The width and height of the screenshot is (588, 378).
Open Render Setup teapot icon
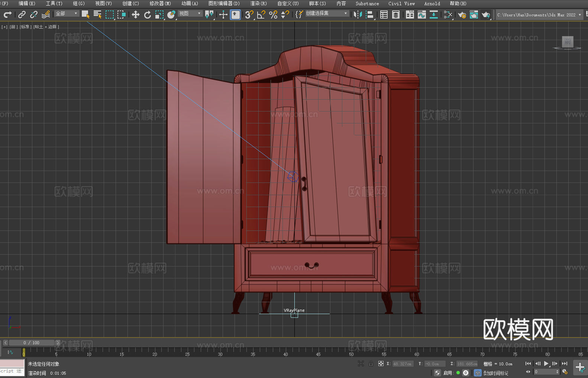pyautogui.click(x=462, y=14)
